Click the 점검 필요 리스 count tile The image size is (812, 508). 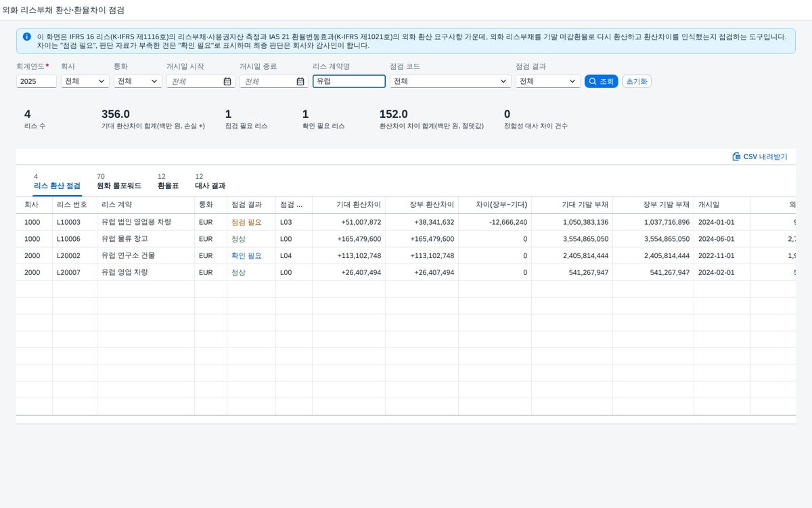click(246, 119)
